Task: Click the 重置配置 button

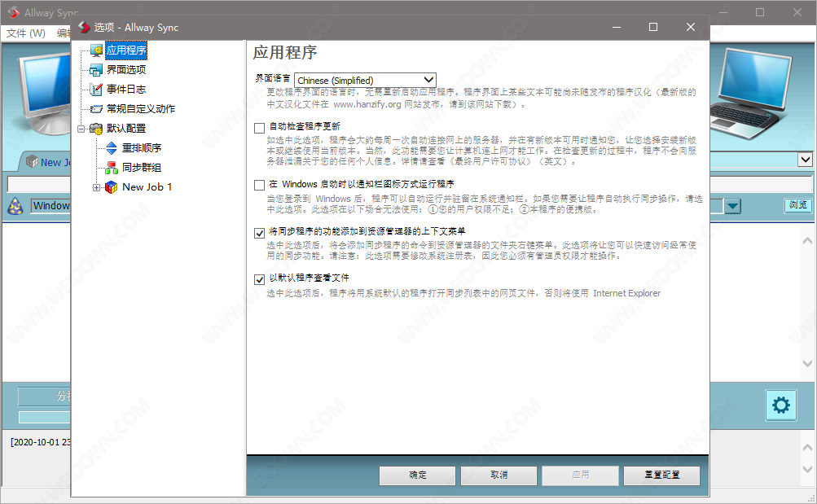Action: pos(661,476)
